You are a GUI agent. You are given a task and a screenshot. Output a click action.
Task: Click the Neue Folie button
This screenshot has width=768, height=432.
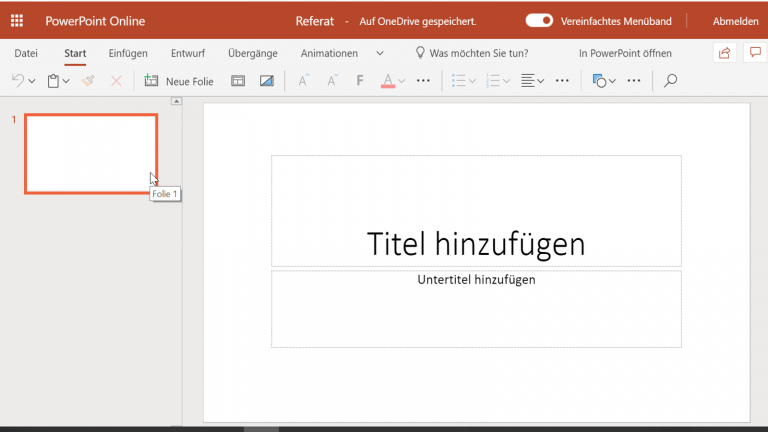pyautogui.click(x=179, y=81)
